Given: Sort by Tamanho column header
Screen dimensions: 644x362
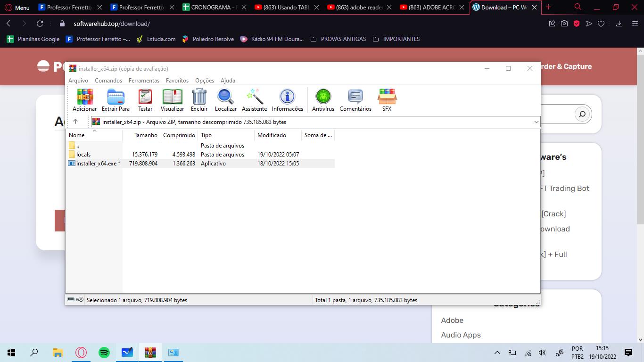Looking at the screenshot, I should (146, 135).
